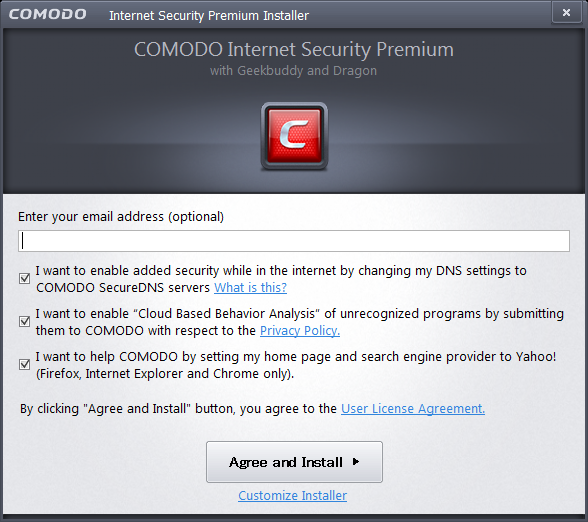The image size is (588, 522).
Task: Click the "COMODO Internet Security Premium" heading
Action: tap(294, 50)
